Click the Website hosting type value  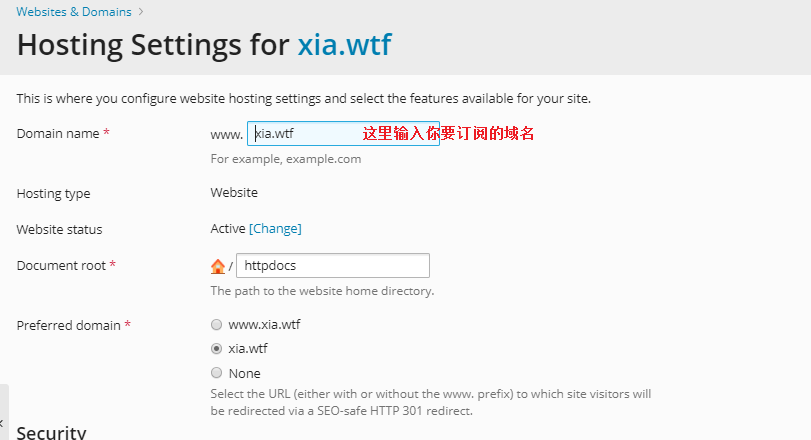pyautogui.click(x=234, y=193)
